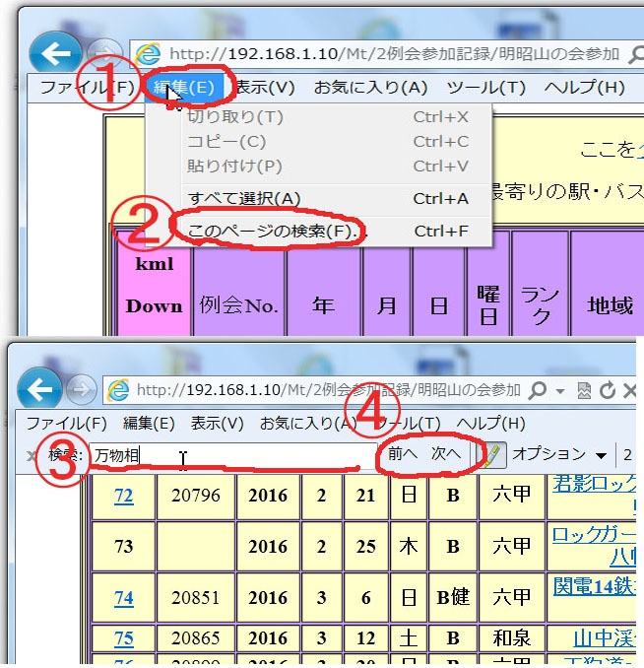Open お気に入り(A) menu in the upper window

(370, 87)
